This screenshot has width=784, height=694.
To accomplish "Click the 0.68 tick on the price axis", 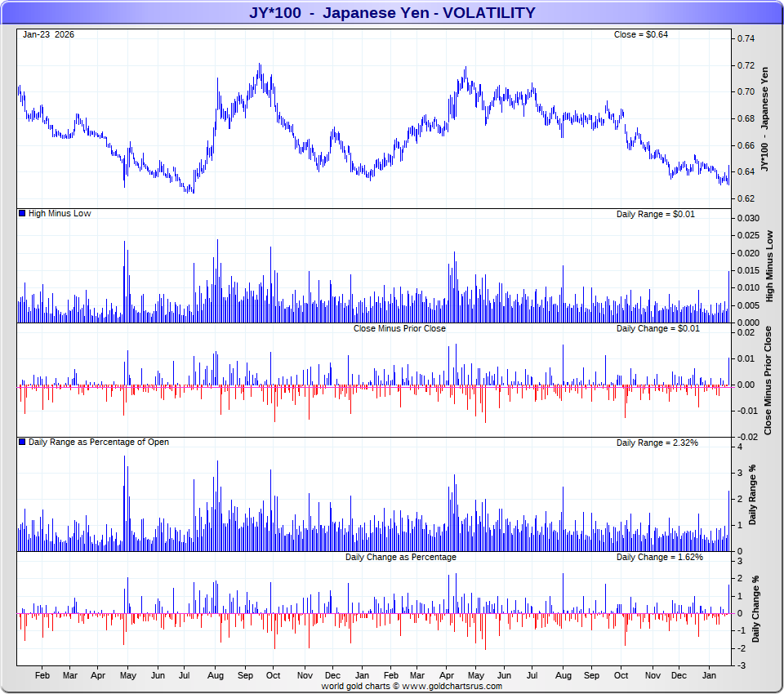I will pyautogui.click(x=746, y=119).
